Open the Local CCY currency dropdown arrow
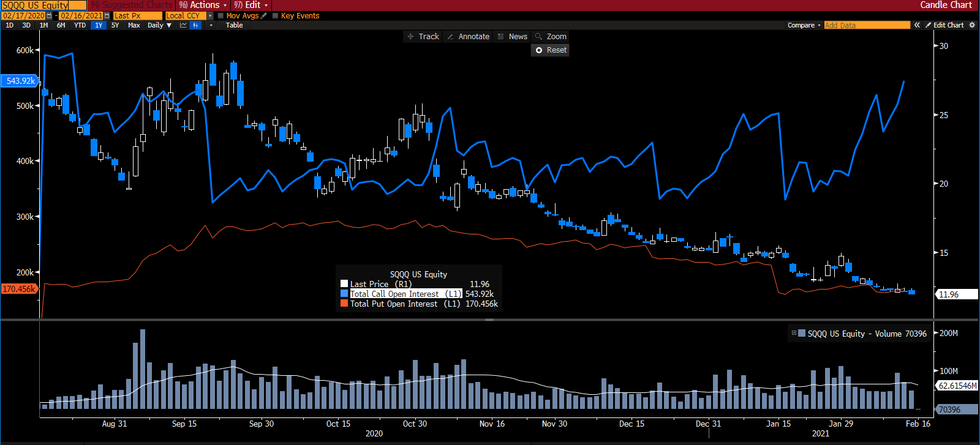 [x=210, y=16]
